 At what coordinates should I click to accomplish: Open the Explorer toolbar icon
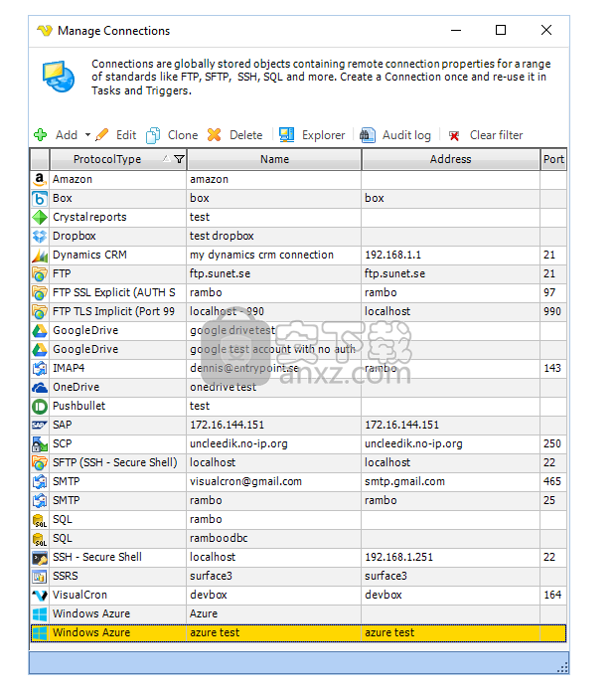286,135
